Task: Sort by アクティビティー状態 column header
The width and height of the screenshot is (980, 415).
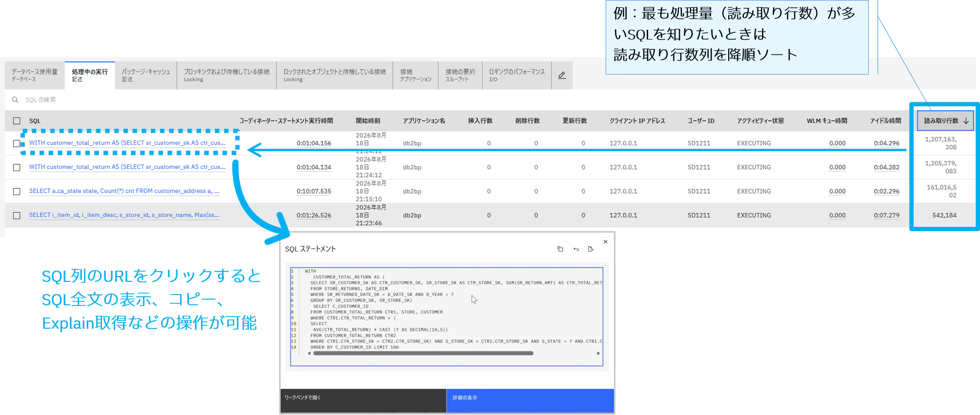Action: tap(760, 121)
